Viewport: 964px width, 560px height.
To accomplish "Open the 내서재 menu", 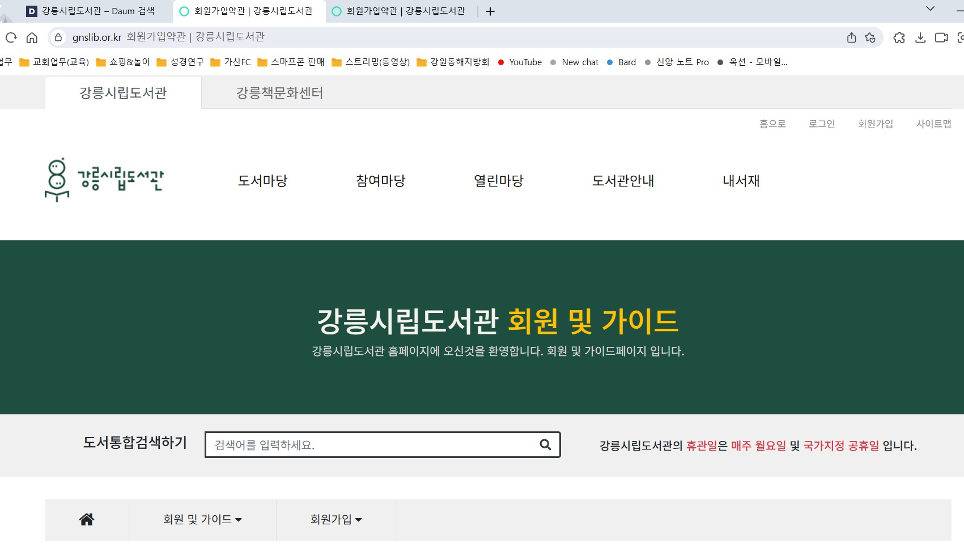I will pos(741,181).
